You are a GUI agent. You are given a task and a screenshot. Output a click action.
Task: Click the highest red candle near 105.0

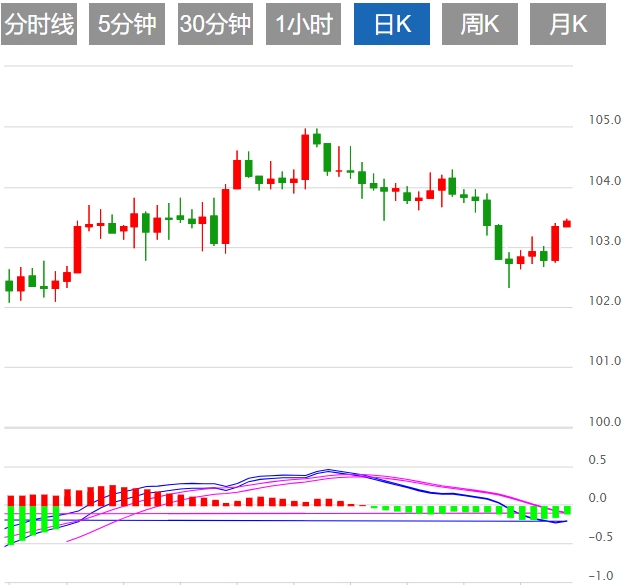305,157
